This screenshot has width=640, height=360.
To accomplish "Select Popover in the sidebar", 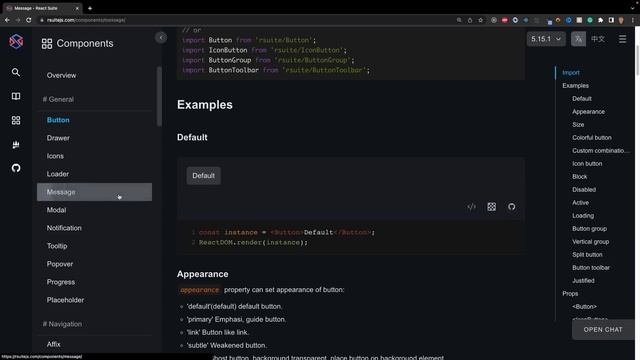I will pyautogui.click(x=94, y=264).
